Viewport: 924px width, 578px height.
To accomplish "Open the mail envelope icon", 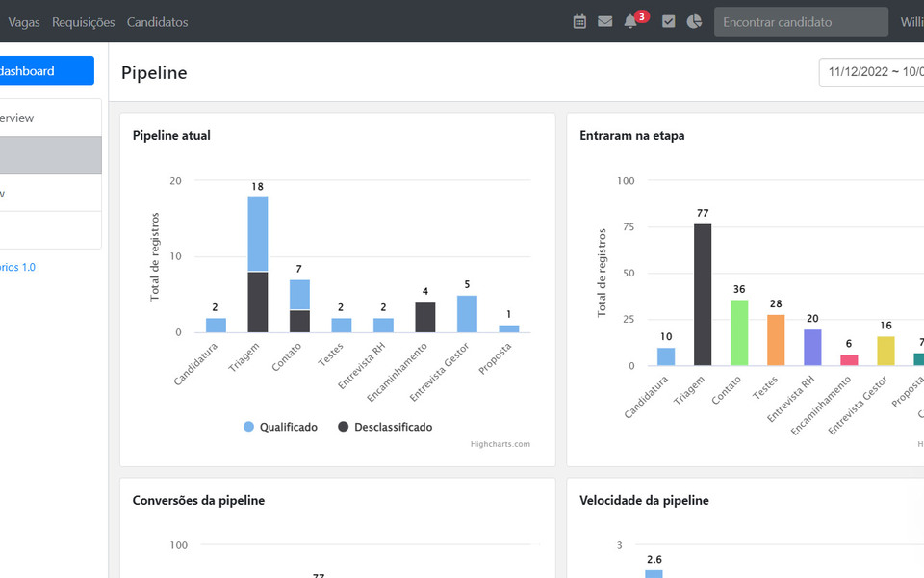I will pos(604,22).
